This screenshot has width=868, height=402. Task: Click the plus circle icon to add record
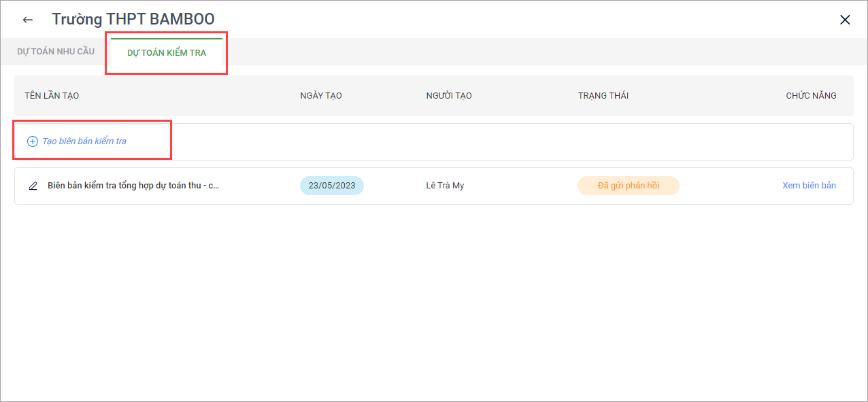pyautogui.click(x=32, y=141)
